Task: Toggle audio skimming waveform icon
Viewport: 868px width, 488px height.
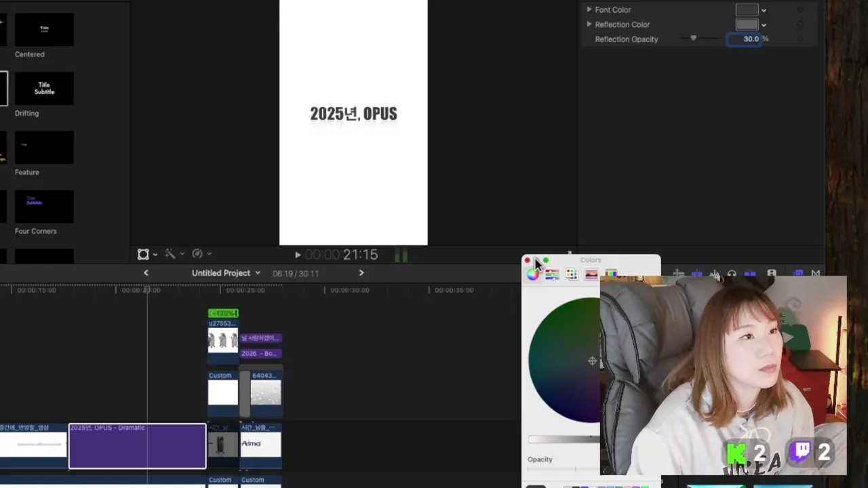Action: [715, 273]
